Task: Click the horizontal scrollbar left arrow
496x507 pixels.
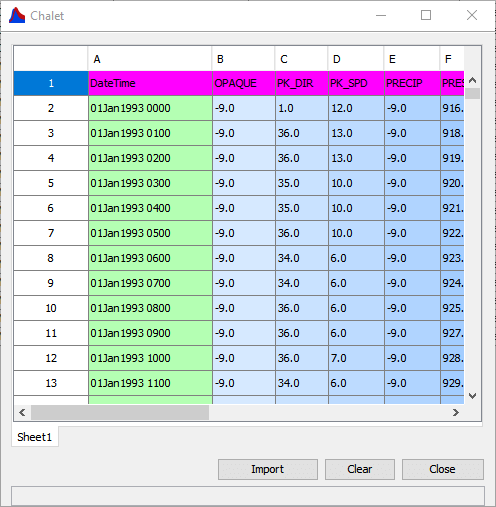Action: (22, 413)
